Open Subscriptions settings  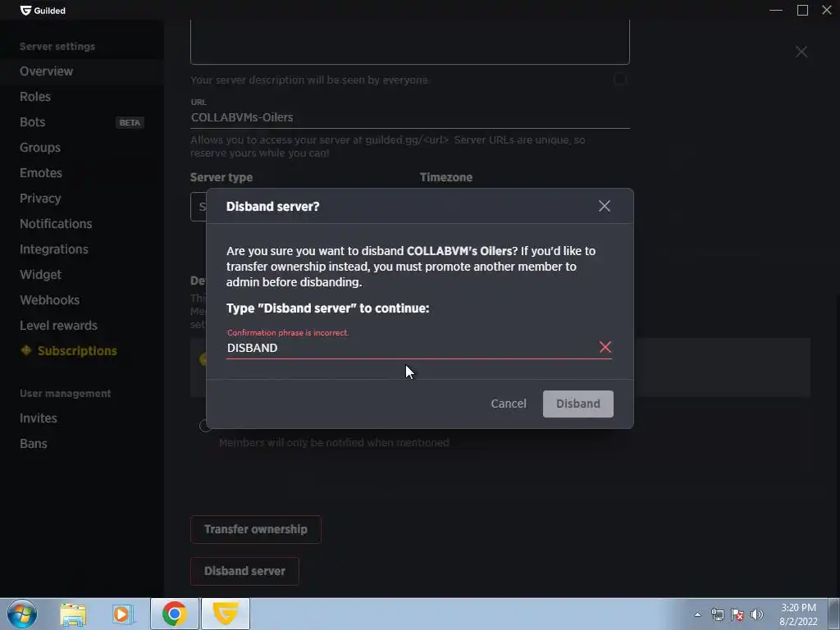[x=77, y=351]
